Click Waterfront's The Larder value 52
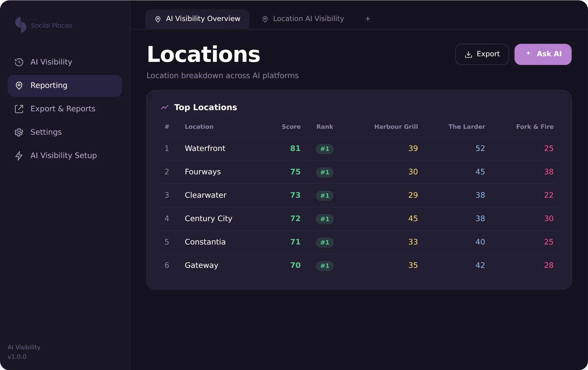The width and height of the screenshot is (588, 370). (x=480, y=149)
